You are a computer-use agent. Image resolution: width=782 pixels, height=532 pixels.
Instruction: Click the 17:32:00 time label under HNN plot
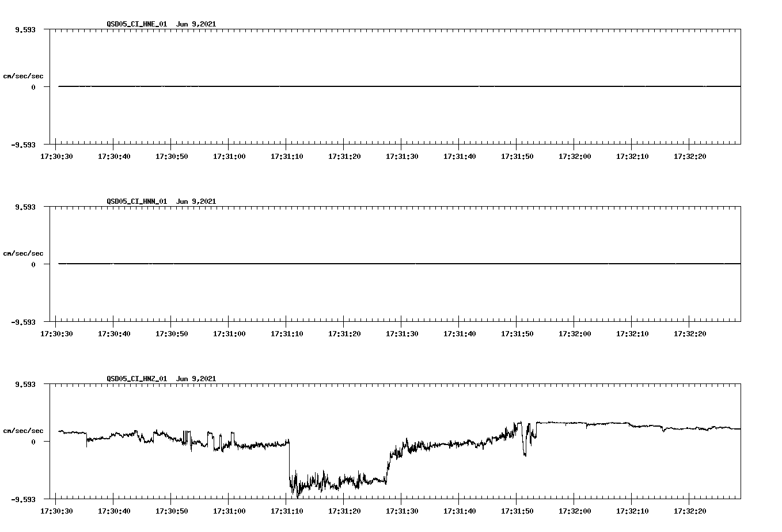click(575, 334)
